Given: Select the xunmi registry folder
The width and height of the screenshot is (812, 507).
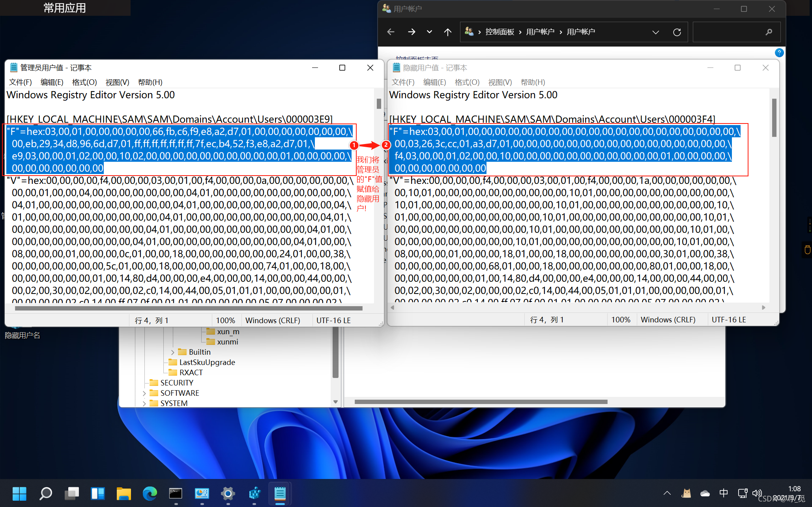Looking at the screenshot, I should (227, 342).
